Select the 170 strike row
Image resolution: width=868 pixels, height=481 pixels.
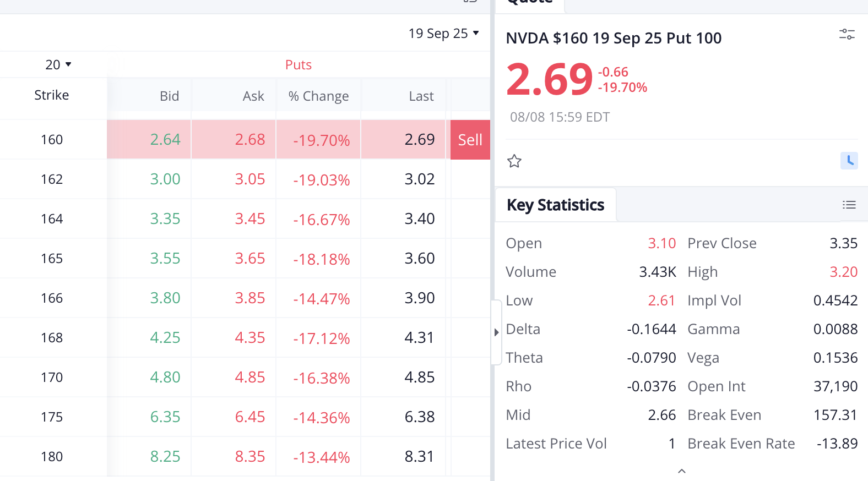(x=245, y=378)
